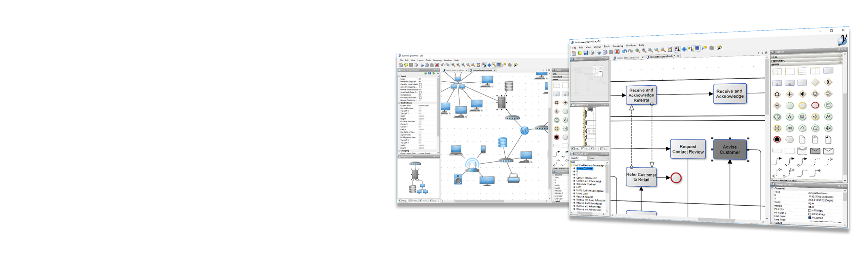Toggle the grid icon in right window toolbar
868x270 pixels.
click(697, 49)
